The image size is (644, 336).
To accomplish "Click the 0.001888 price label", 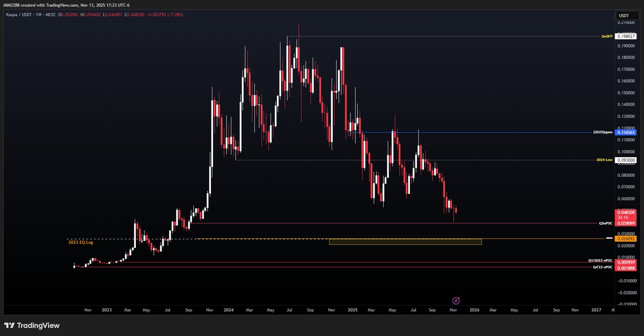I will [625, 267].
